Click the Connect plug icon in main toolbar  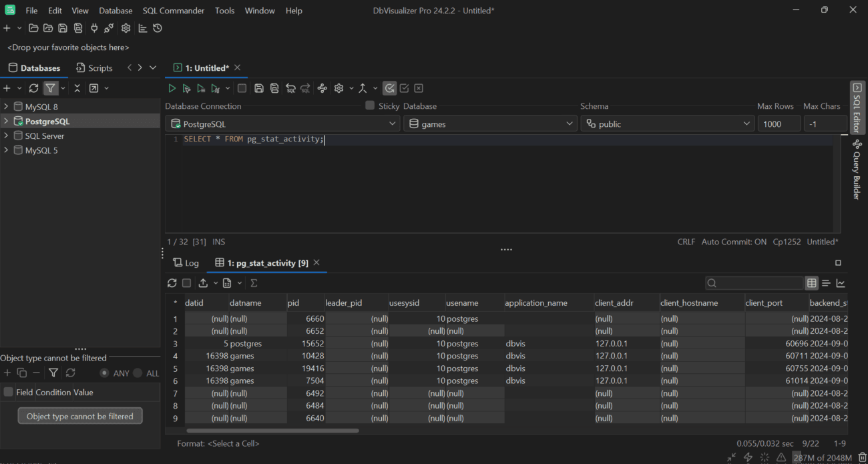(94, 28)
